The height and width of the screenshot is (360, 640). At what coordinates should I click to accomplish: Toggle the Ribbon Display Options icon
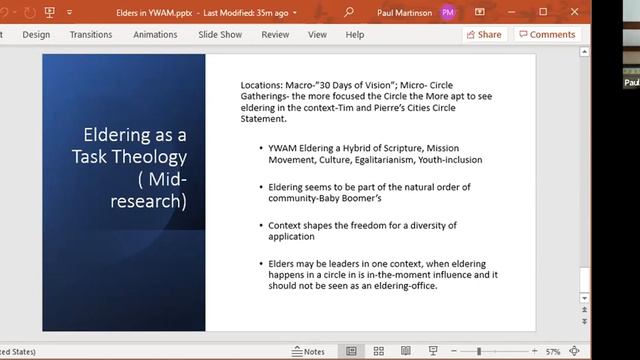point(480,12)
